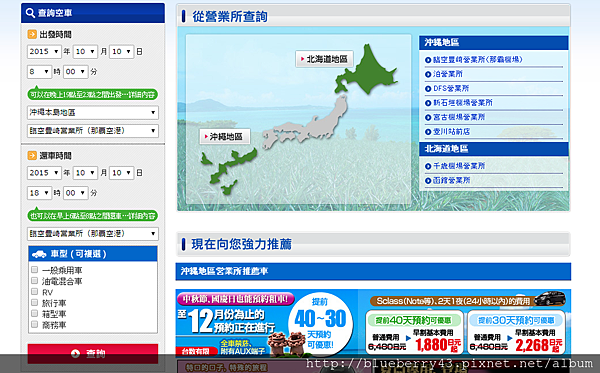Open departure month dropdown
This screenshot has height=373, width=600.
85,51
